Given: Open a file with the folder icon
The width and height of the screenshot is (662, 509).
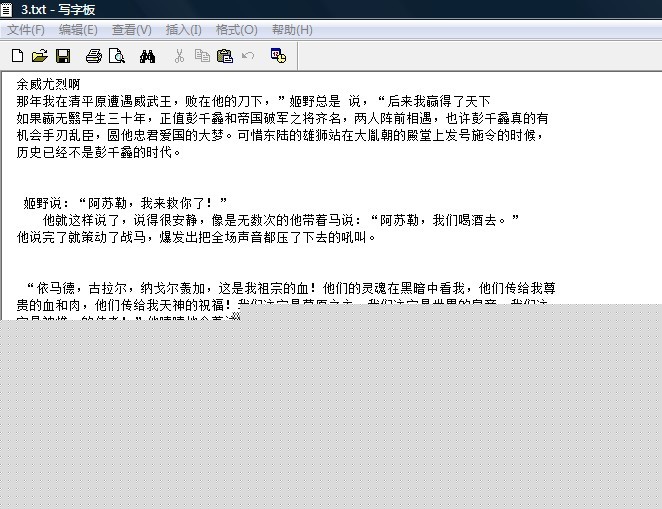Looking at the screenshot, I should point(40,56).
